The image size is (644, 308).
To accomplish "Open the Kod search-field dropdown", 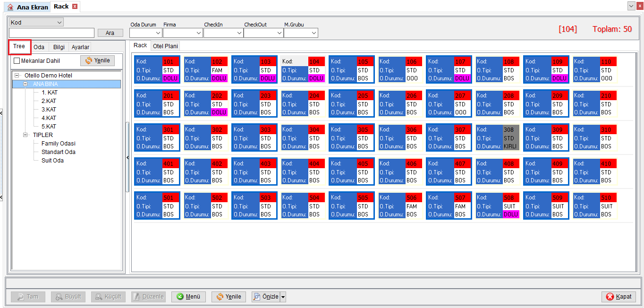I will [59, 22].
